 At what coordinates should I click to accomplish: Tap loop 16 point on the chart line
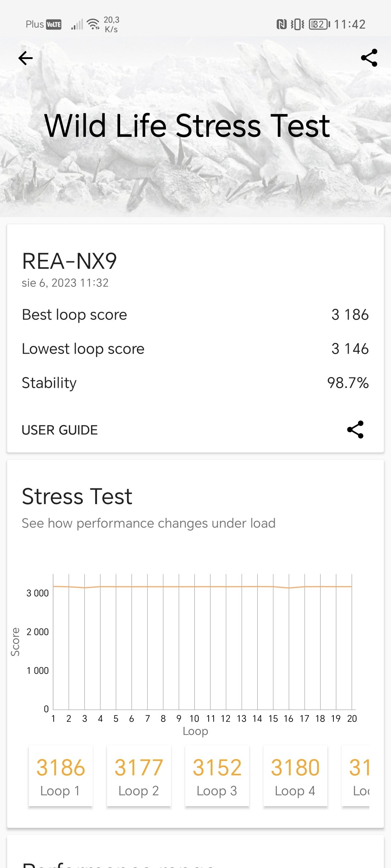[x=289, y=588]
